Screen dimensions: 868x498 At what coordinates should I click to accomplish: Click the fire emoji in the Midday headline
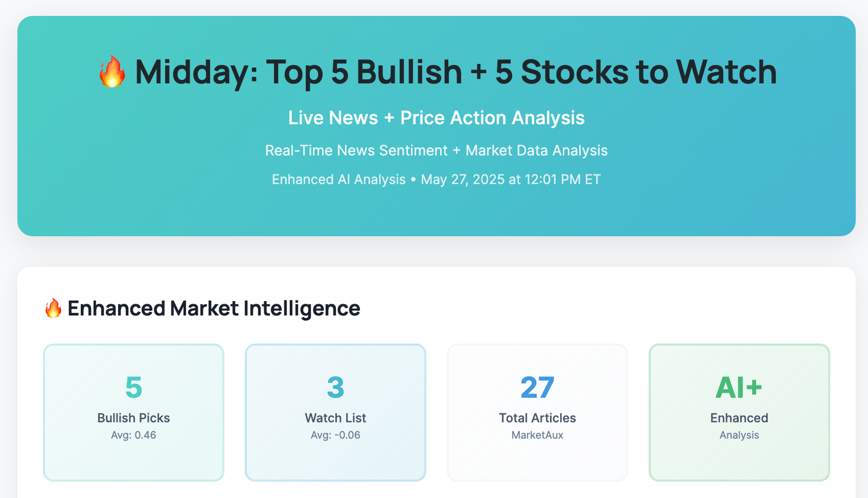(x=112, y=72)
